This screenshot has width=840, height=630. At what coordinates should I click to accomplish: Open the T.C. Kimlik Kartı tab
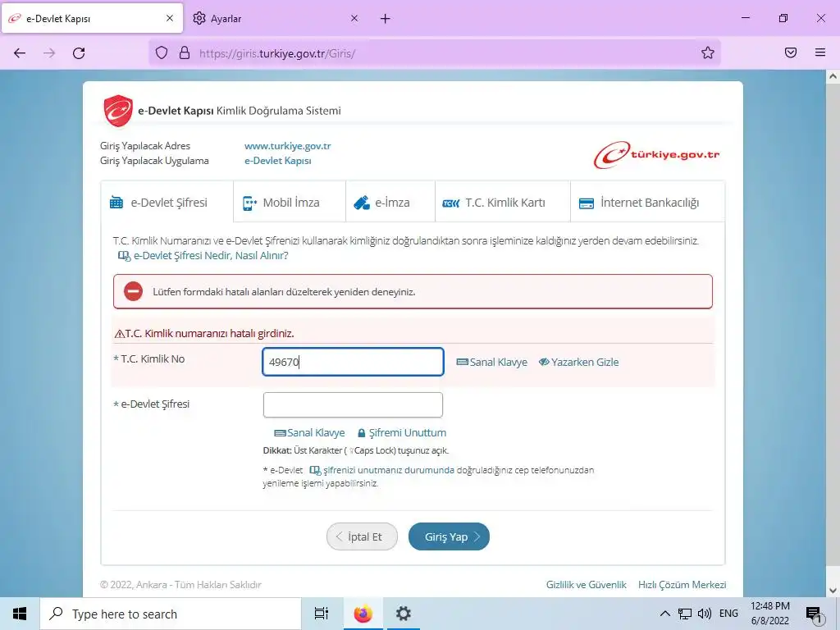[503, 203]
